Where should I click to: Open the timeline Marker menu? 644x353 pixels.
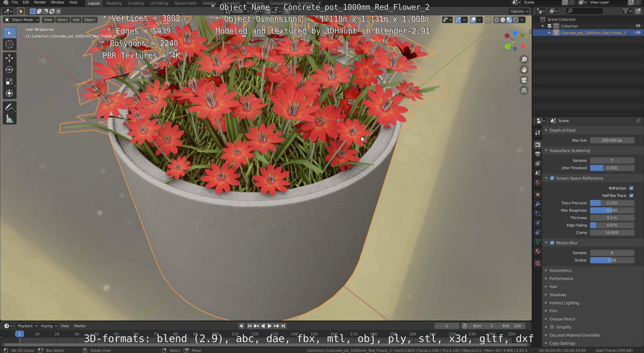click(80, 326)
